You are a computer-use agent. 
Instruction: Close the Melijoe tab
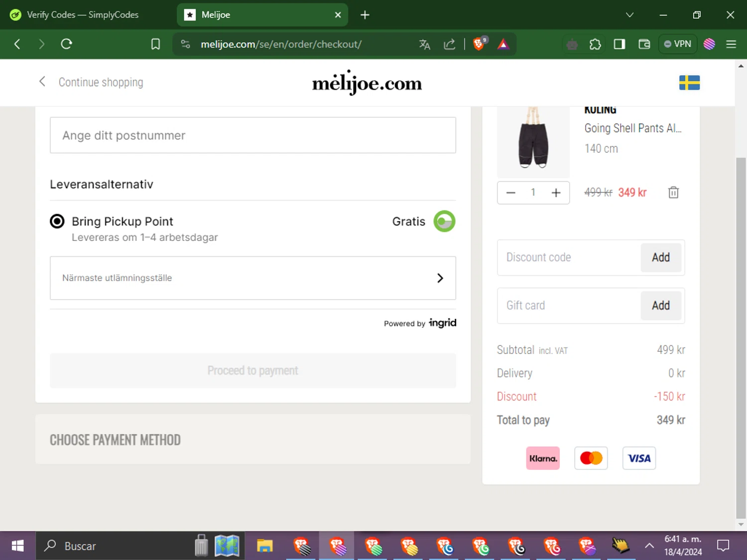338,15
